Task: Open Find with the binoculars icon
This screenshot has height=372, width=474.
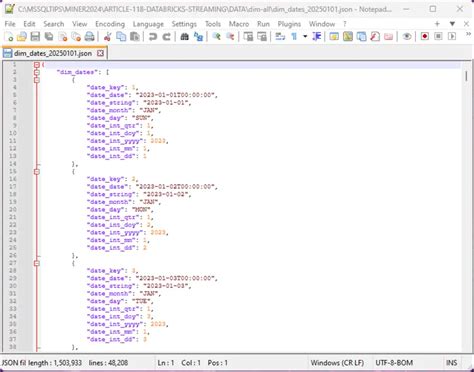Action: click(184, 36)
